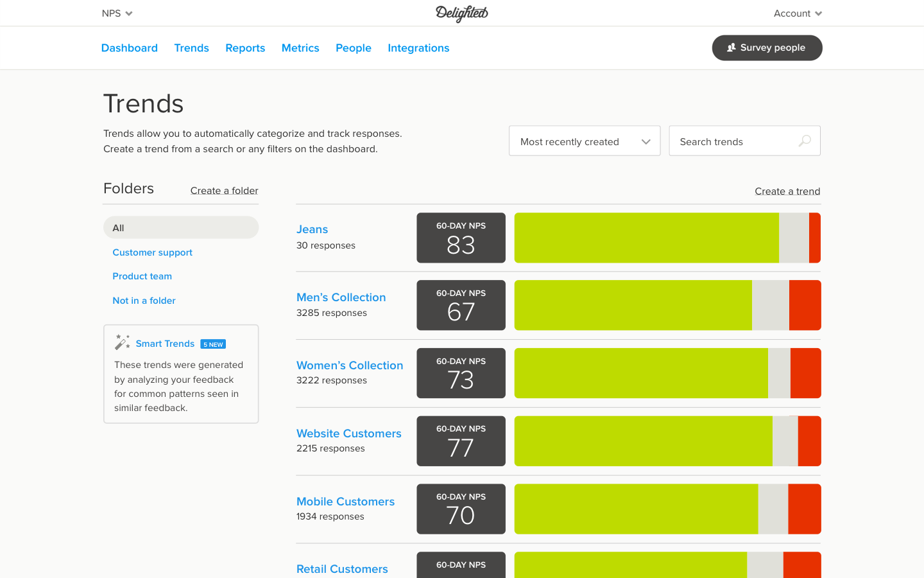Click the Smart Trends magic wand icon

[x=122, y=343]
